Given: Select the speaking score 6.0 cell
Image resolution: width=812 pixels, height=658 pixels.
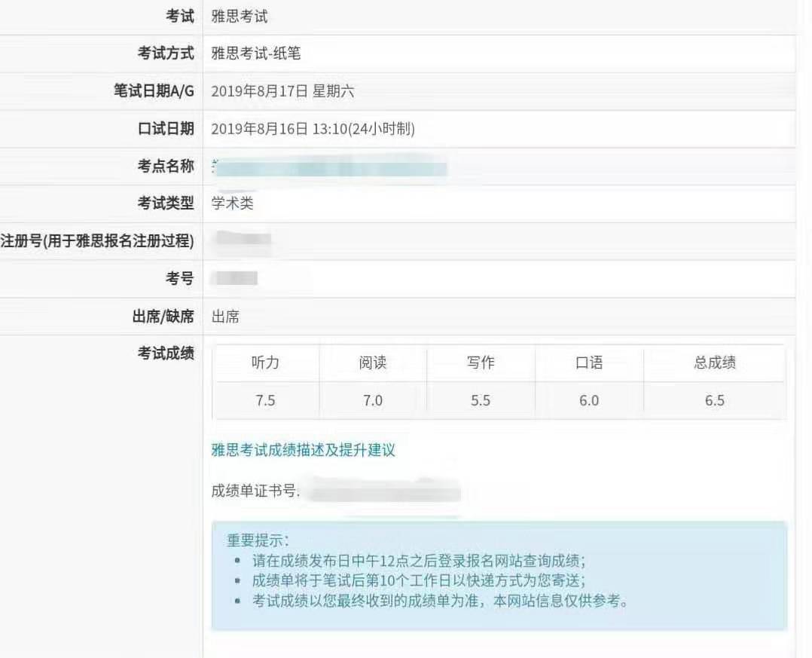Looking at the screenshot, I should point(589,401).
